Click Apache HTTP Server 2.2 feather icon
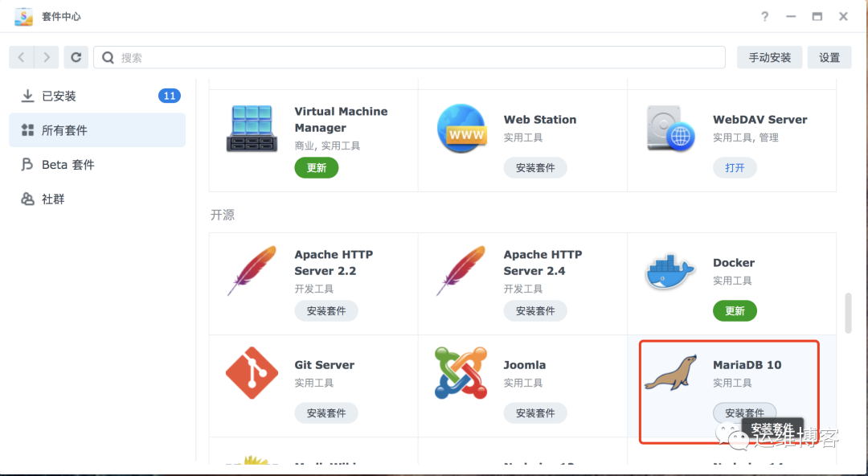The height and width of the screenshot is (476, 868). click(252, 271)
